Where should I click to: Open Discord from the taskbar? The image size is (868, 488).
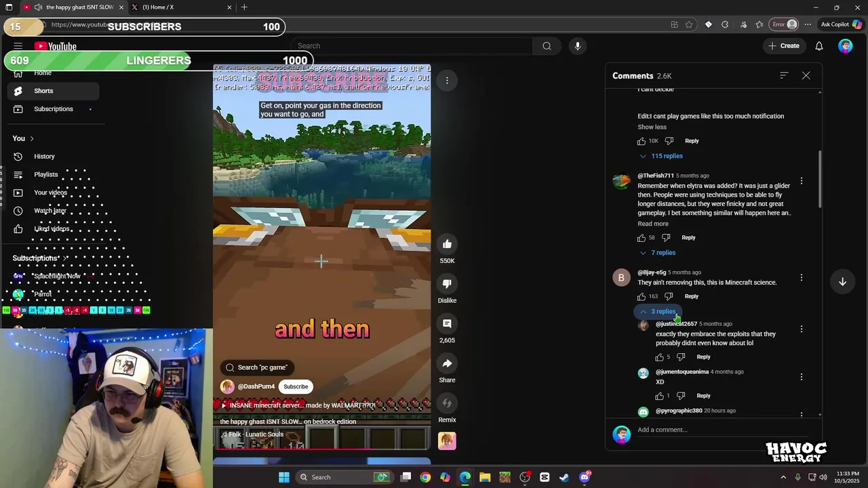(585, 477)
